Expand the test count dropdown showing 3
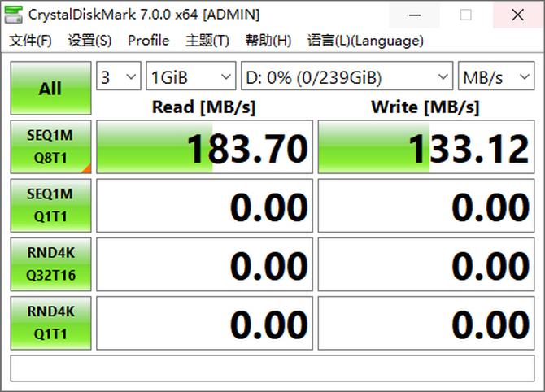545x392 pixels. coord(119,76)
